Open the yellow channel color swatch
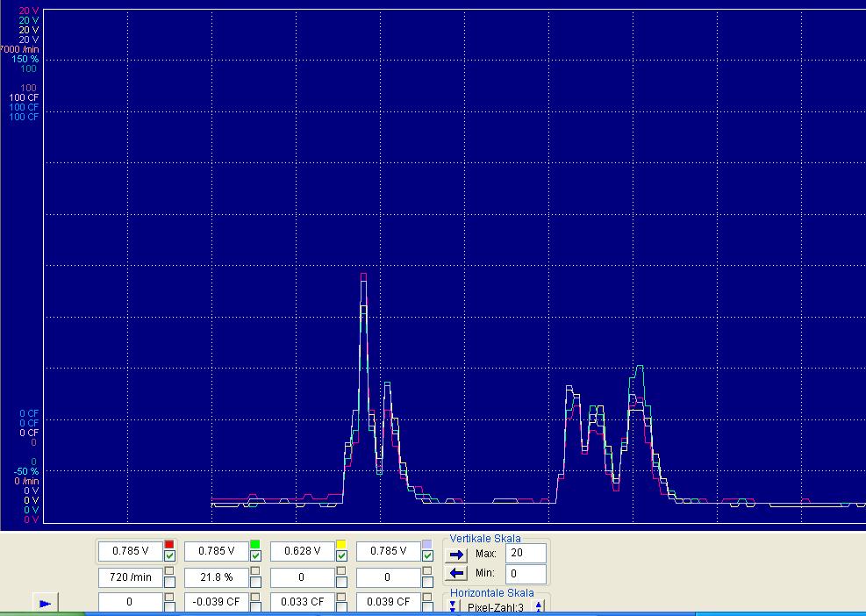Viewport: 866px width, 616px height. [x=341, y=545]
